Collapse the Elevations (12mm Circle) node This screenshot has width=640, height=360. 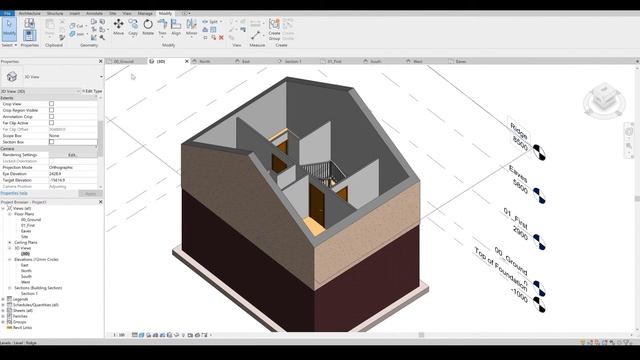[10, 260]
